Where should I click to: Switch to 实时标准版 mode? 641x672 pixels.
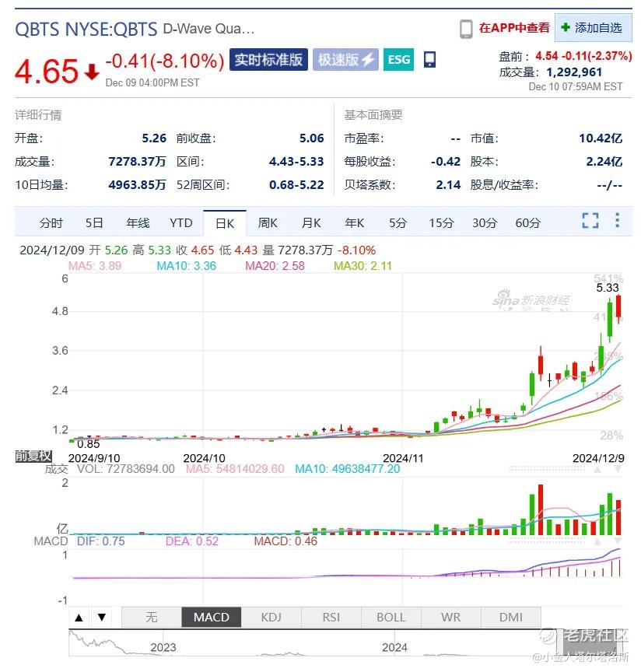[x=268, y=60]
